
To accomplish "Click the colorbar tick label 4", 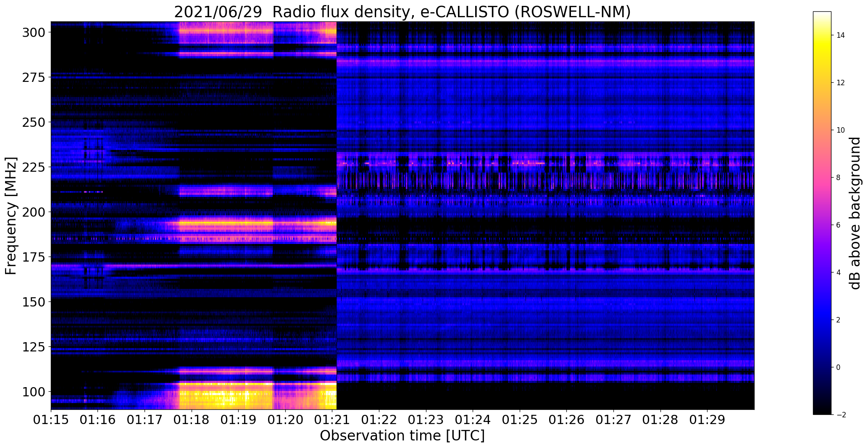I will 839,272.
